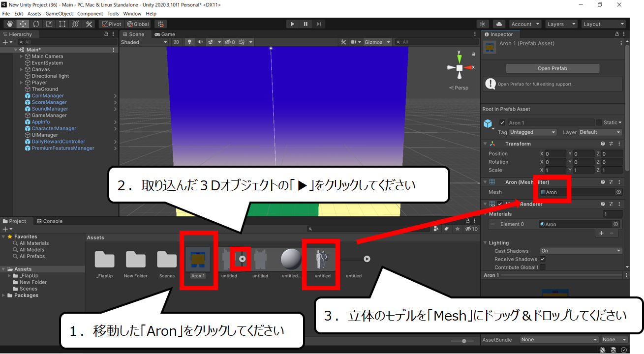This screenshot has width=644, height=354.
Task: Toggle the Pivot handle position
Action: [111, 24]
